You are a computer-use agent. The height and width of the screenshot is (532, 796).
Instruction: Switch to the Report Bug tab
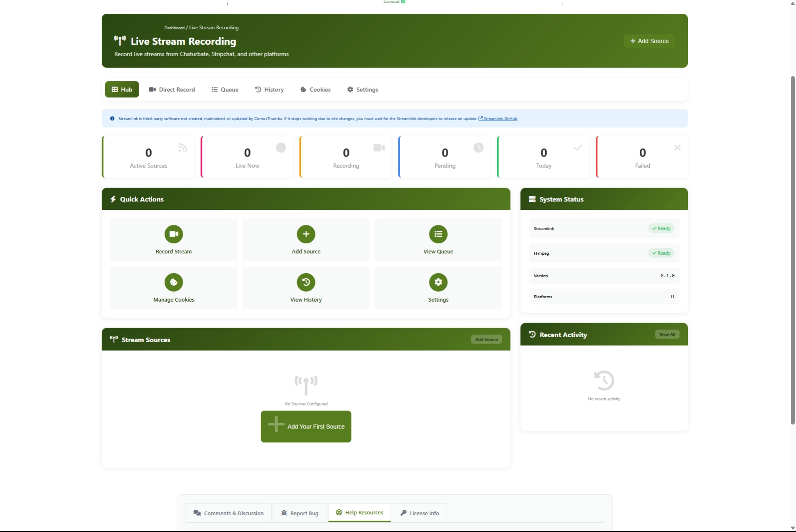pos(300,513)
